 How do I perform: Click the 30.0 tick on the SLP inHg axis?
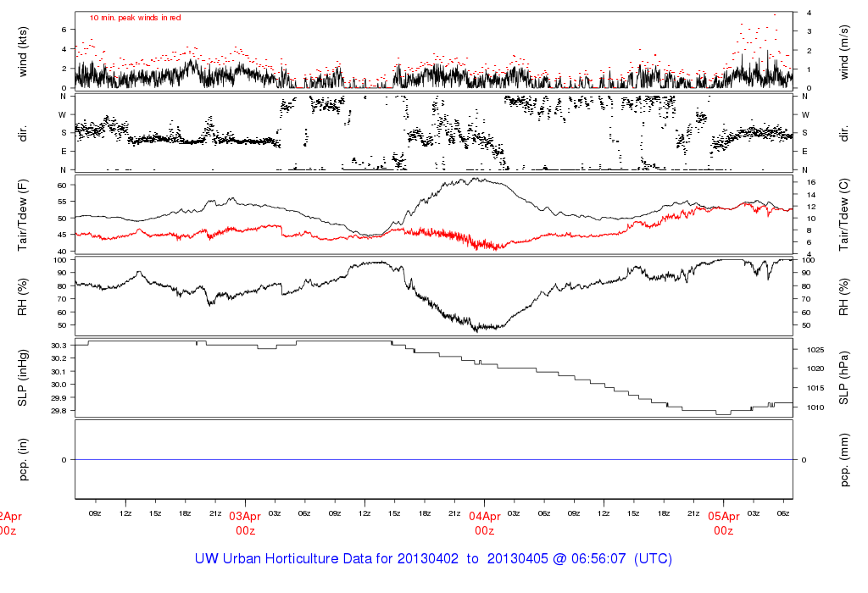(x=58, y=385)
